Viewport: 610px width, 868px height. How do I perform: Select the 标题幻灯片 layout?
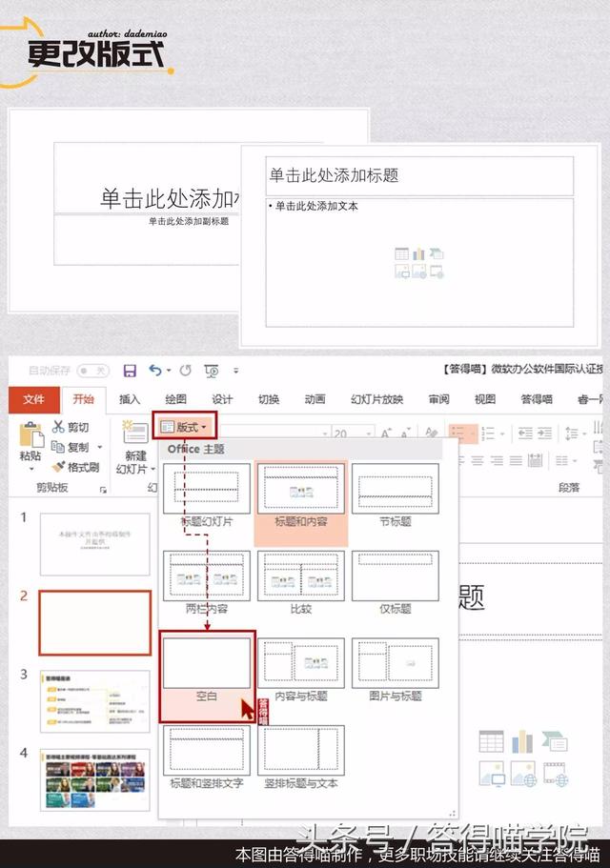(x=207, y=496)
